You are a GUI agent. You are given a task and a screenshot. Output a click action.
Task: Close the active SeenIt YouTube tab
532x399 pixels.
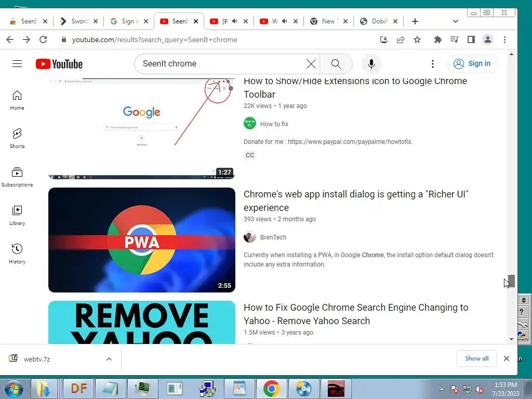pos(196,21)
